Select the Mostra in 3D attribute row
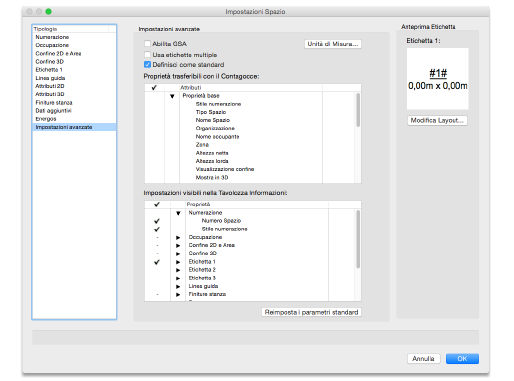Viewport: 514px width, 381px height. pyautogui.click(x=212, y=178)
